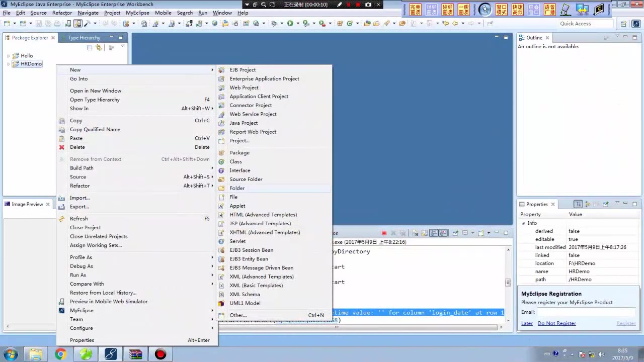
Task: Expand the Hello project tree node
Action: point(9,56)
